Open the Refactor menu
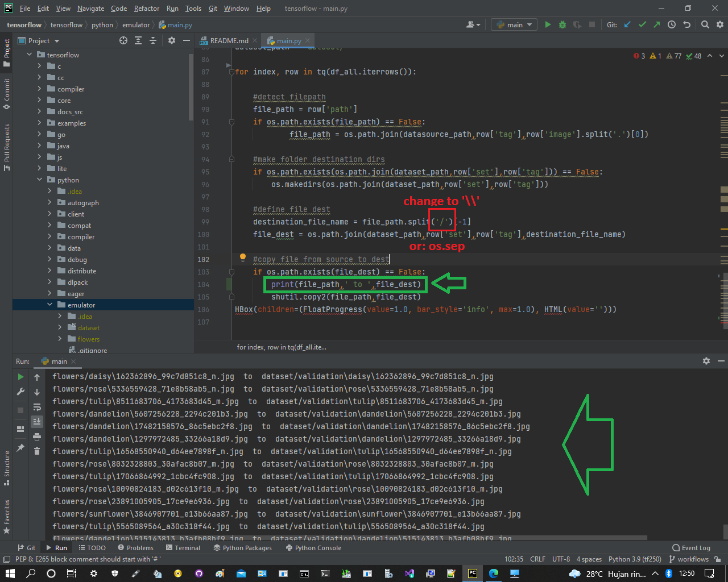The image size is (728, 582). [147, 9]
